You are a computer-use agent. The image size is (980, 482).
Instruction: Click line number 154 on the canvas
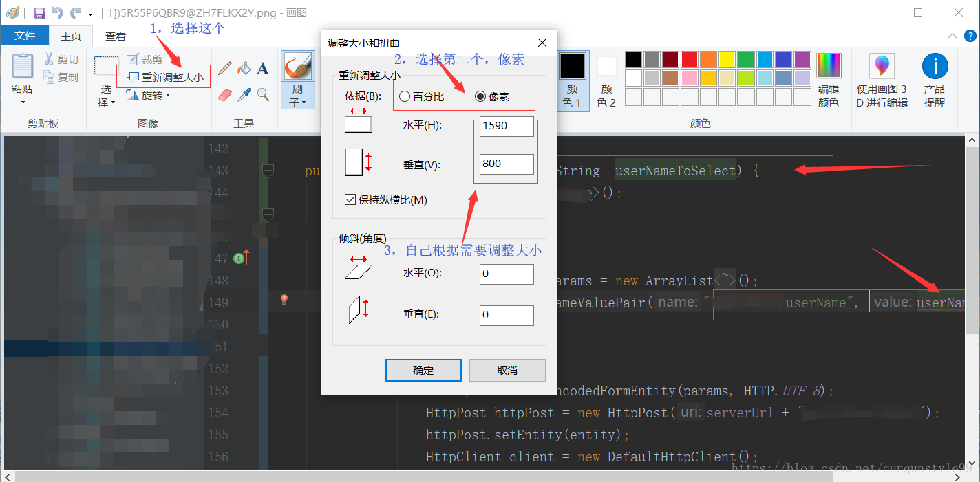pos(217,413)
